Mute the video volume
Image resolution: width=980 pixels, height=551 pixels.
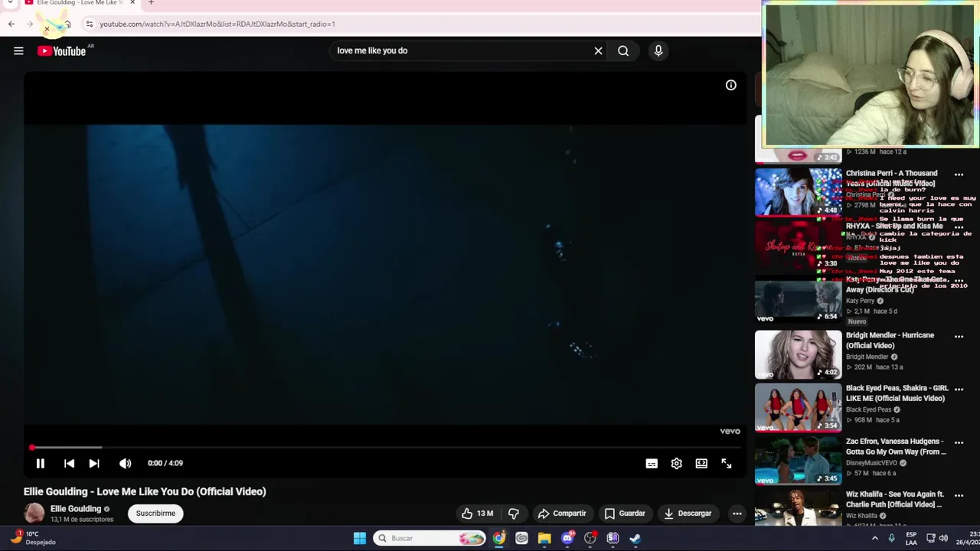point(126,463)
